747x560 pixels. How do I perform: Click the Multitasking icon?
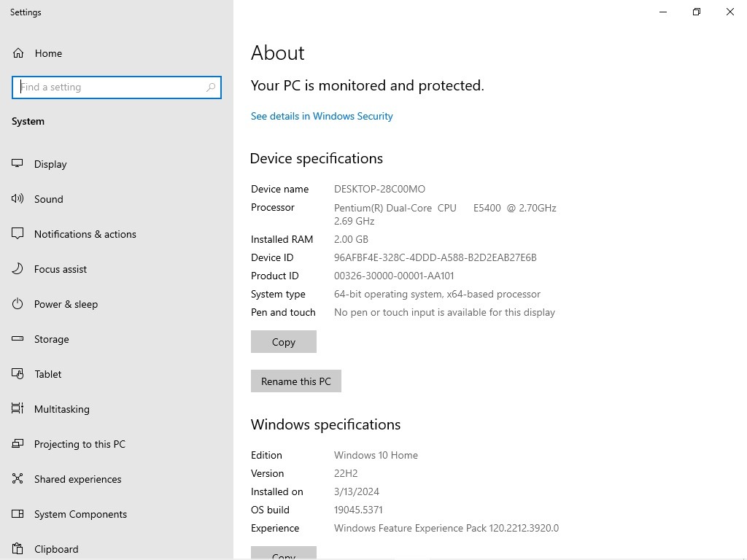point(18,408)
